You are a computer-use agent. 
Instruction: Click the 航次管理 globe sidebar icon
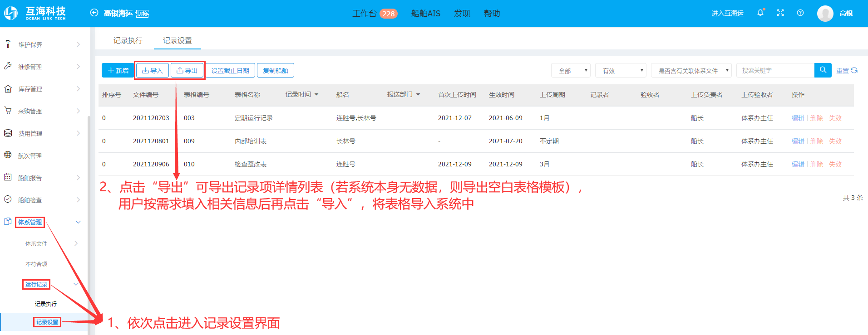pos(8,155)
